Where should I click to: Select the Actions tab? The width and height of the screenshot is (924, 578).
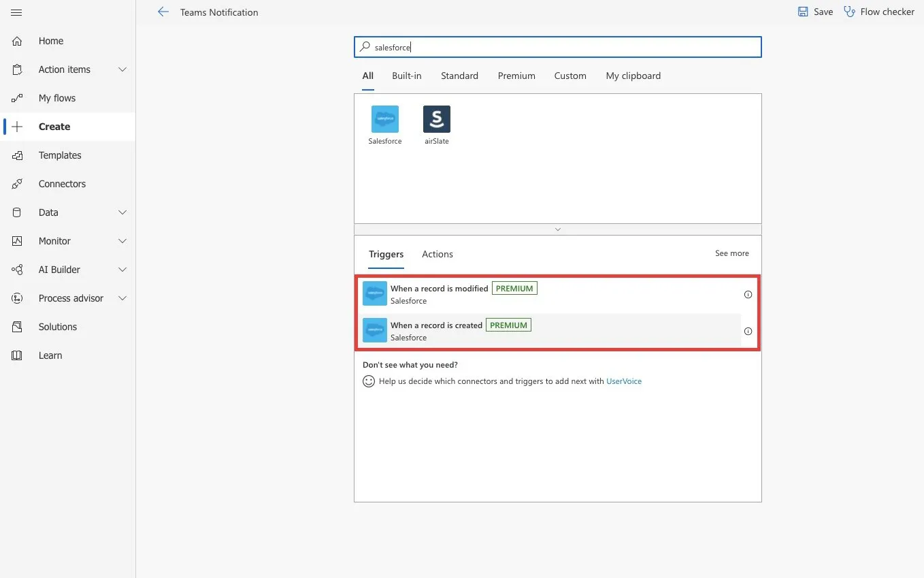(x=438, y=254)
